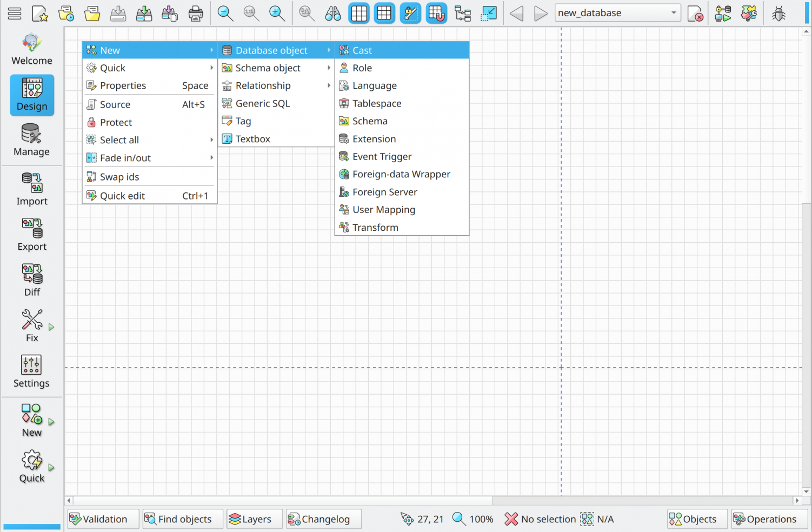Image resolution: width=812 pixels, height=532 pixels.
Task: Choose Cast from the submenu
Action: pyautogui.click(x=402, y=50)
